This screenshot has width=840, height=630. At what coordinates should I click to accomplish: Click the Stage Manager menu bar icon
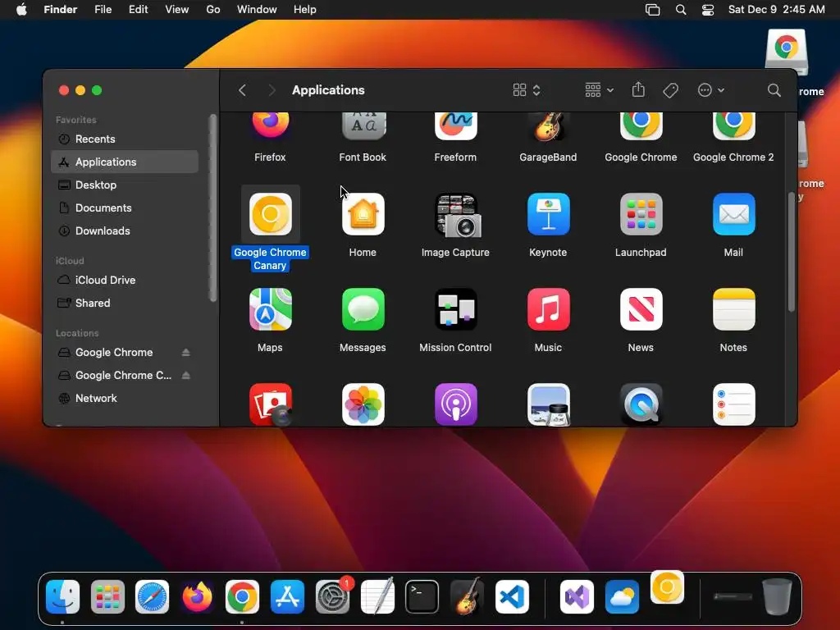(652, 10)
